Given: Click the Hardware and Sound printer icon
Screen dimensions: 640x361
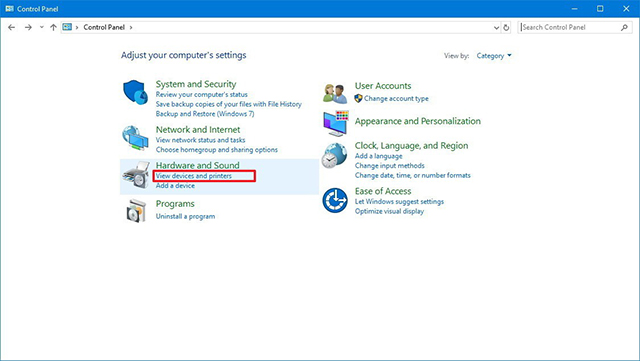Looking at the screenshot, I should tap(136, 175).
